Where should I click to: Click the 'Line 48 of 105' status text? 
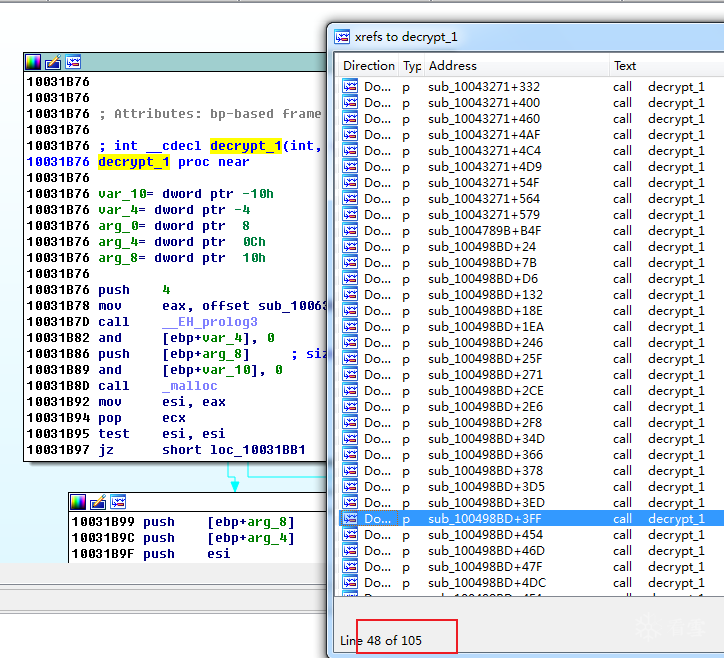(381, 640)
